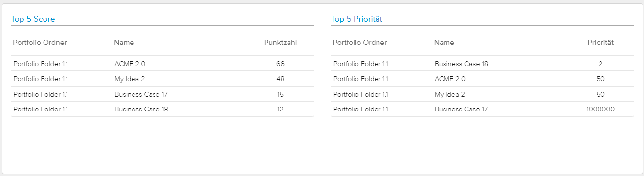Sort by Priorität column header
The width and height of the screenshot is (644, 176).
[600, 43]
